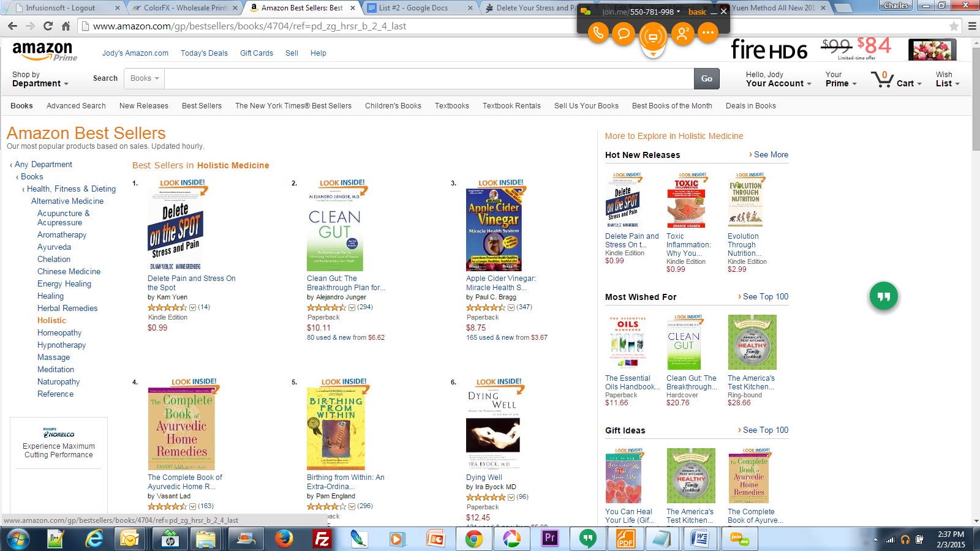Open the Books search category dropdown

(145, 78)
